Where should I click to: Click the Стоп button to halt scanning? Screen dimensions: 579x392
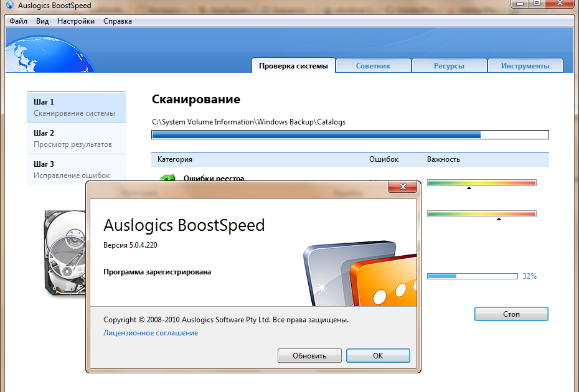tap(511, 314)
